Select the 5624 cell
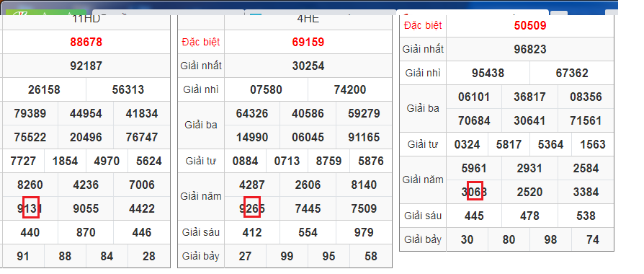644x274 pixels. coord(149,162)
